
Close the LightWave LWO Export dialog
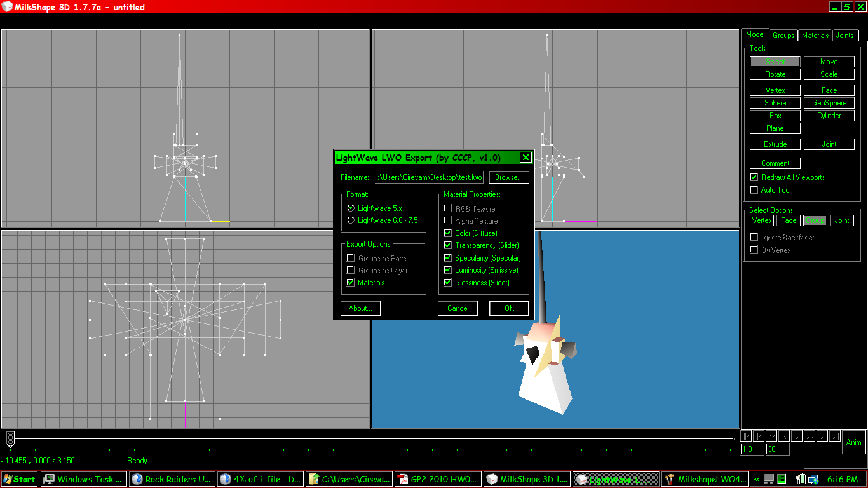click(526, 158)
